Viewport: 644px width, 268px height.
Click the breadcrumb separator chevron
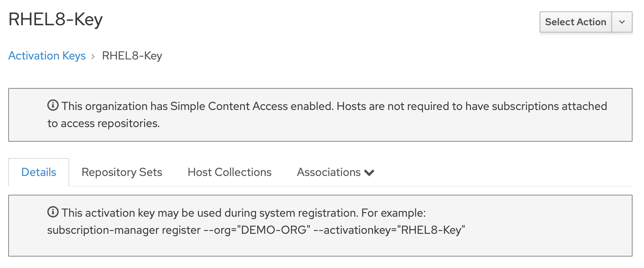click(93, 56)
